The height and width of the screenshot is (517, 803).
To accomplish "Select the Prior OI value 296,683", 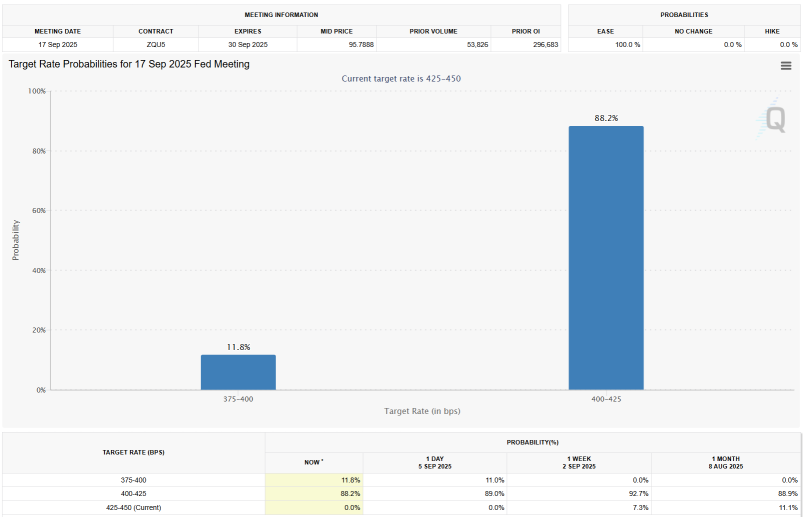I will pos(531,45).
